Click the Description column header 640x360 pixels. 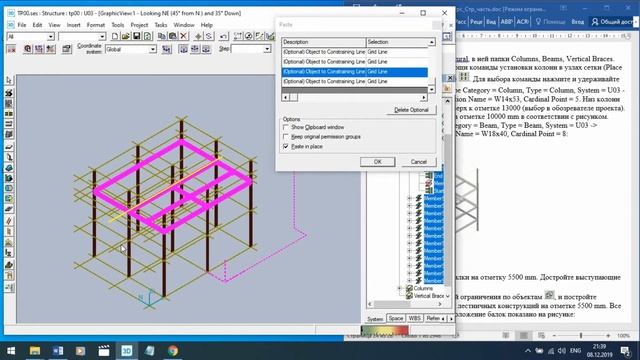click(323, 42)
